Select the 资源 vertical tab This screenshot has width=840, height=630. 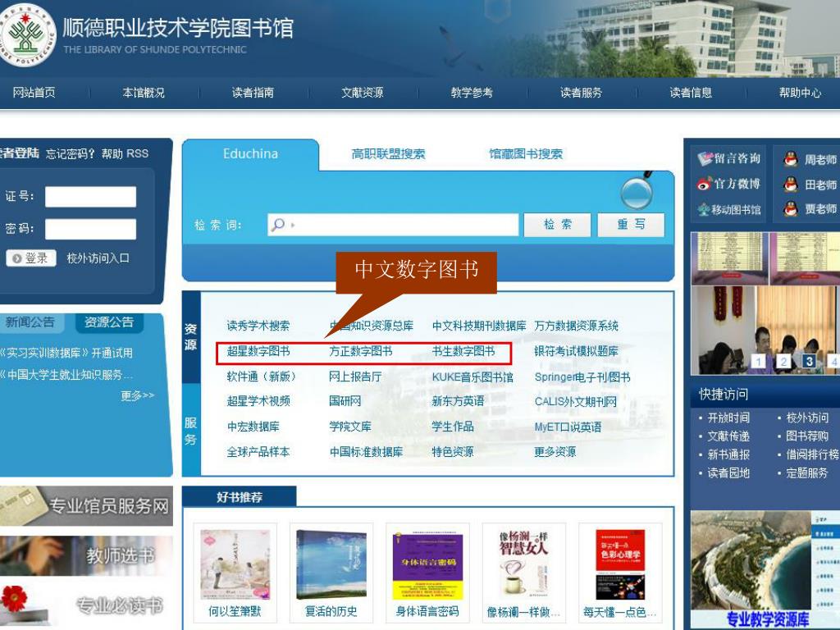(190, 337)
